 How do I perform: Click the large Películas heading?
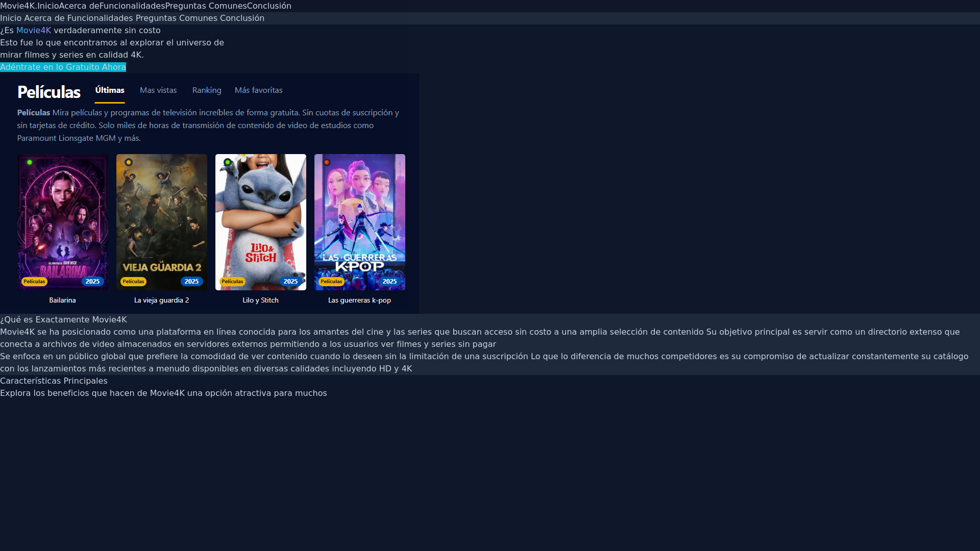click(x=49, y=92)
